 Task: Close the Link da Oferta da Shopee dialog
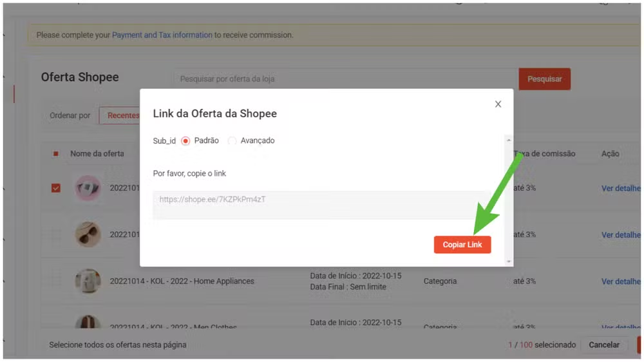(x=498, y=104)
